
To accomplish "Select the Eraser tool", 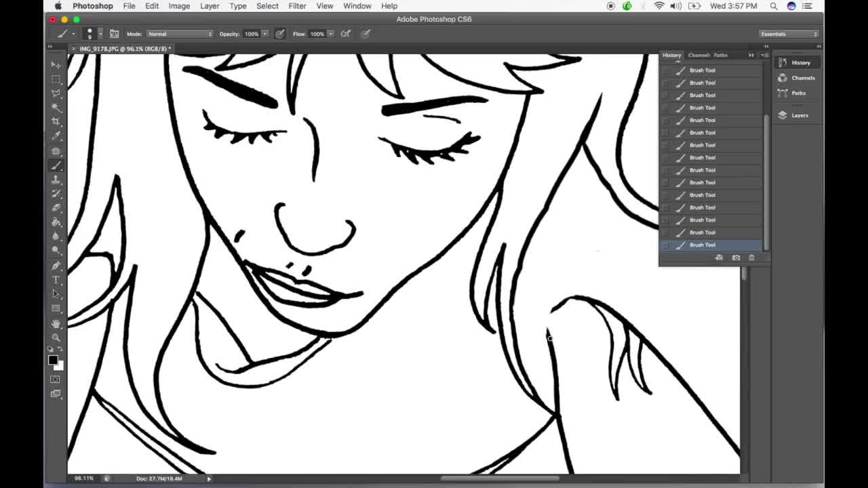I will [x=56, y=208].
